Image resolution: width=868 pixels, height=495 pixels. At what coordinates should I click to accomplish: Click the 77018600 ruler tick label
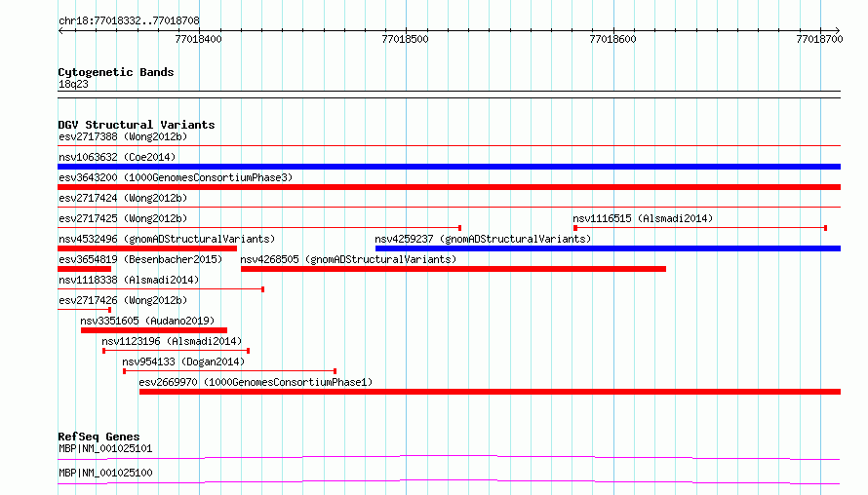click(612, 39)
